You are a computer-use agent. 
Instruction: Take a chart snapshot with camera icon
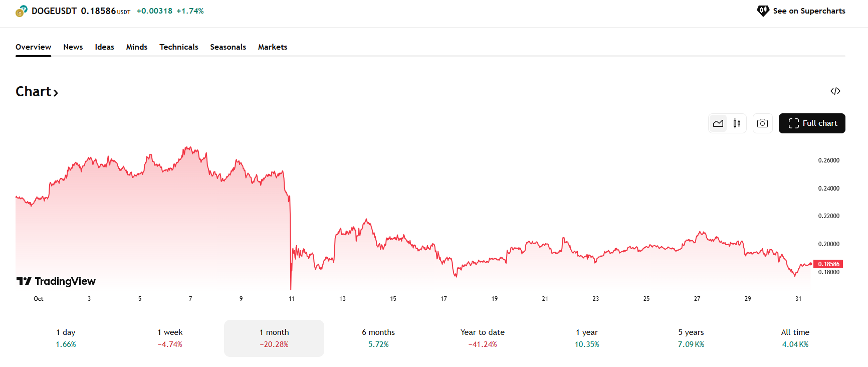(762, 123)
